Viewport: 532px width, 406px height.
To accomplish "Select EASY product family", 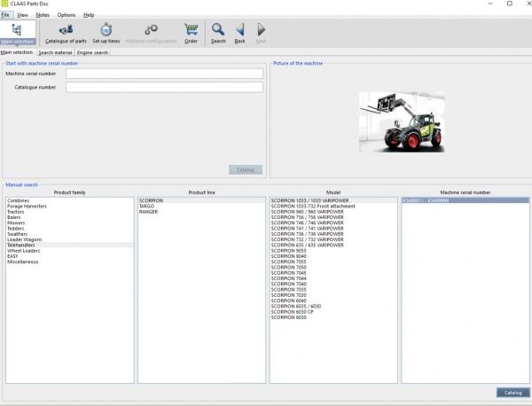I will pos(69,256).
